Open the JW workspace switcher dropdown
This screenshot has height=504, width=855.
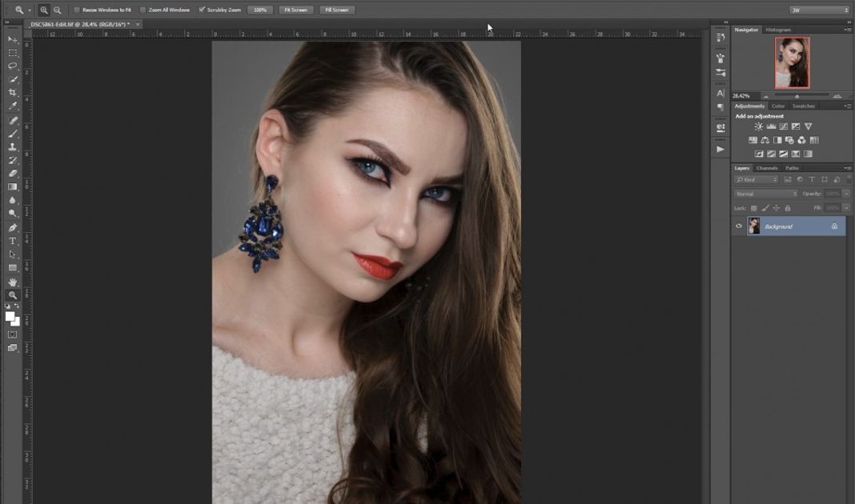(818, 10)
